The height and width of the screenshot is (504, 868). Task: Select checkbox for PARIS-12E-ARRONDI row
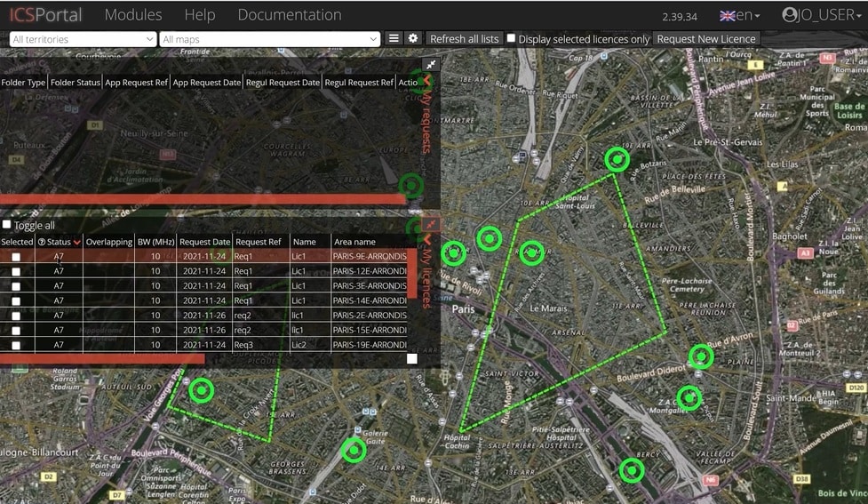click(x=16, y=271)
